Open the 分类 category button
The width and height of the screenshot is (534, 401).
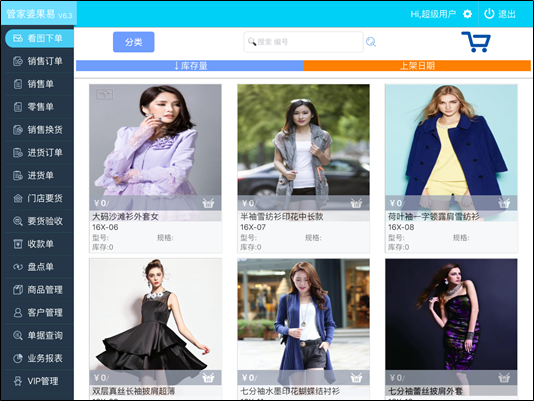point(134,42)
